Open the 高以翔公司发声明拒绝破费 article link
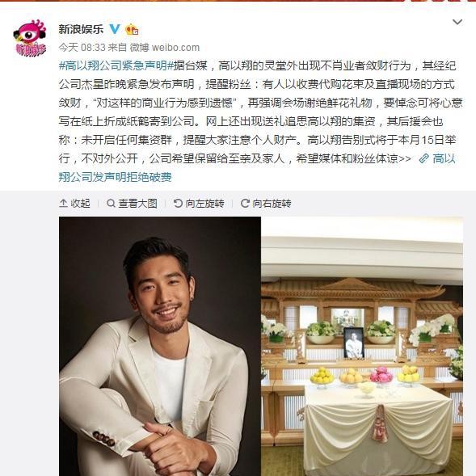Image resolution: width=476 pixels, height=476 pixels. coord(257,167)
